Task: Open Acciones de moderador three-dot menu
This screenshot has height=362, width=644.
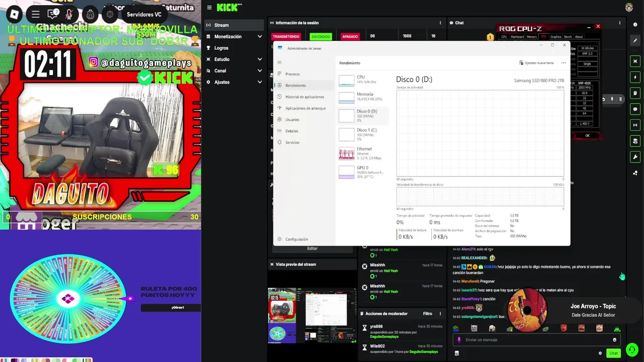Action: click(x=440, y=313)
